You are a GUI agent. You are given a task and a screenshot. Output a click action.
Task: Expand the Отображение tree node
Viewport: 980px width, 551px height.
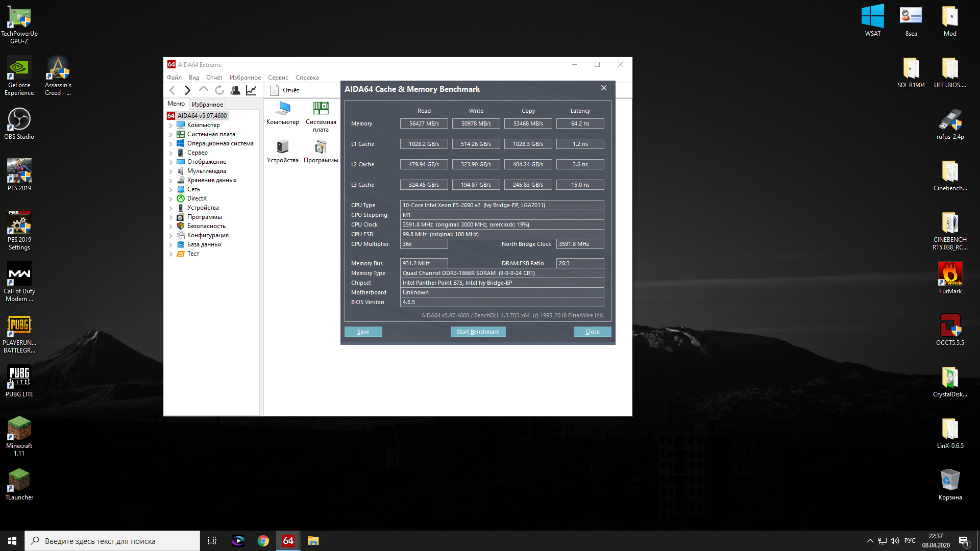click(x=171, y=162)
